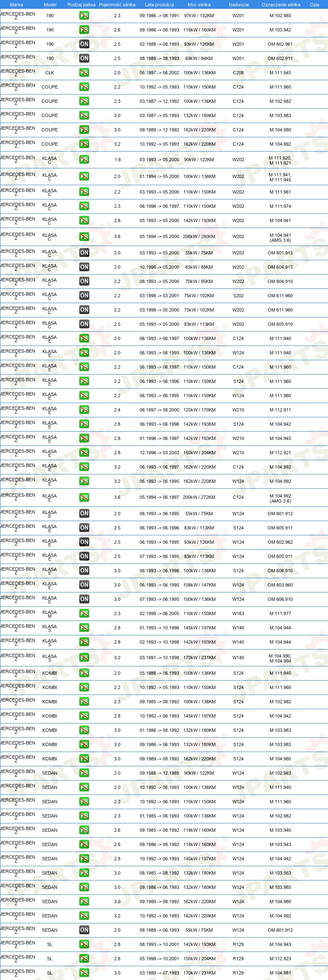Click diesel ON icon in the SEDAN row

point(84,930)
